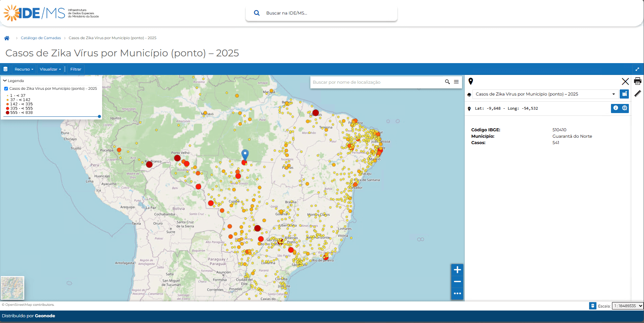644x323 pixels.
Task: Click the fullscreen expand icon
Action: 637,69
